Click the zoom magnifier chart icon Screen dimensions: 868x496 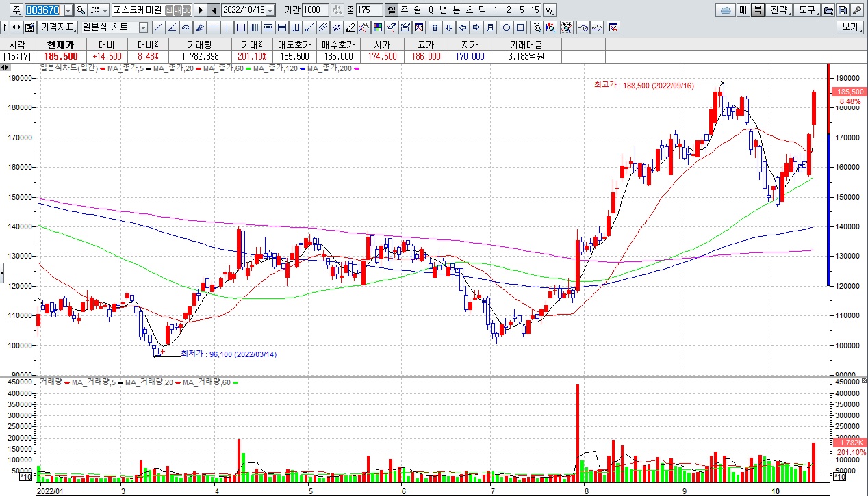pyautogui.click(x=536, y=27)
